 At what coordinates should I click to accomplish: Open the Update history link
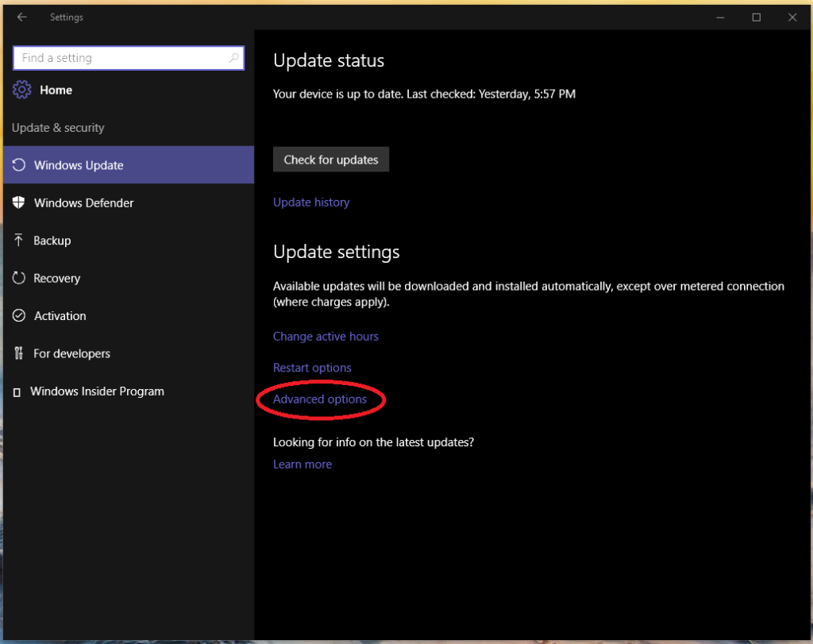pos(311,202)
